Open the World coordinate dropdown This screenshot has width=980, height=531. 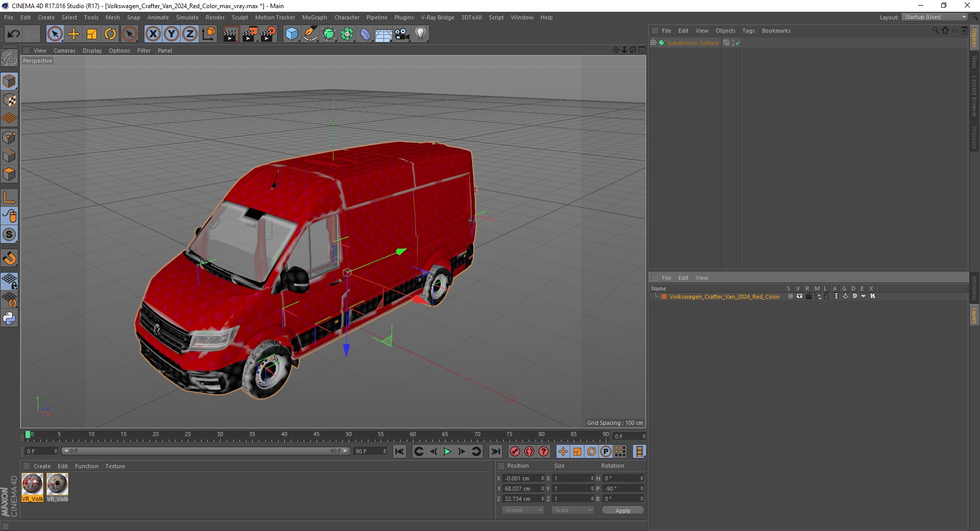coord(523,510)
